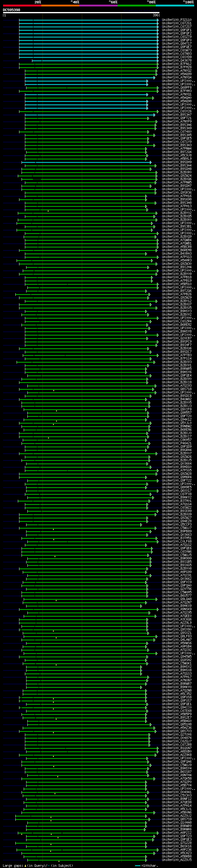Select the UniRef100_B2BXR0 label
The height and width of the screenshot is (868, 197).
click(x=176, y=172)
